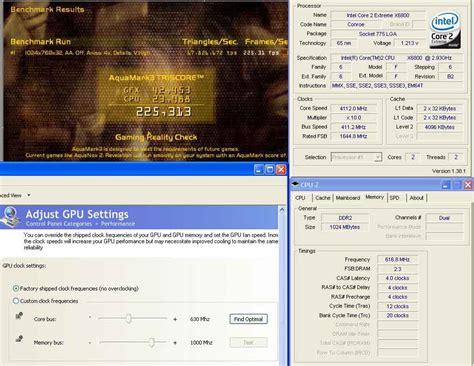
Task: Click the Core bus plus sign
Action: [x=175, y=319]
